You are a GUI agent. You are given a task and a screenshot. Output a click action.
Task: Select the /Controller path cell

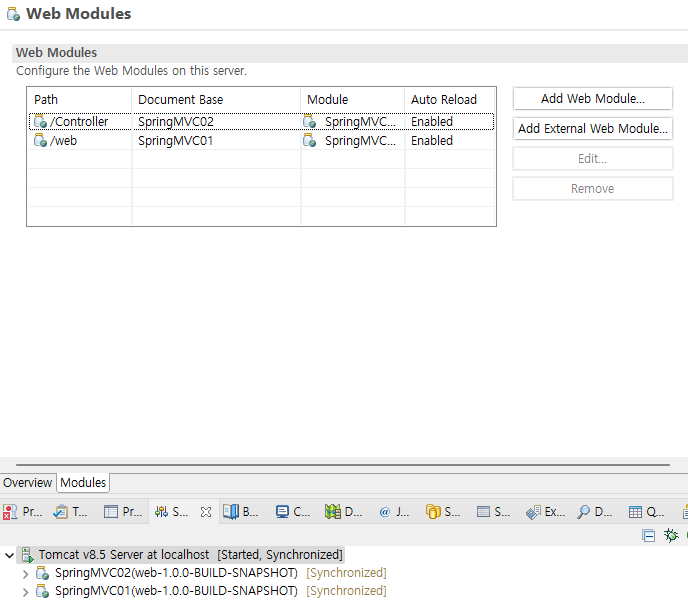click(79, 121)
